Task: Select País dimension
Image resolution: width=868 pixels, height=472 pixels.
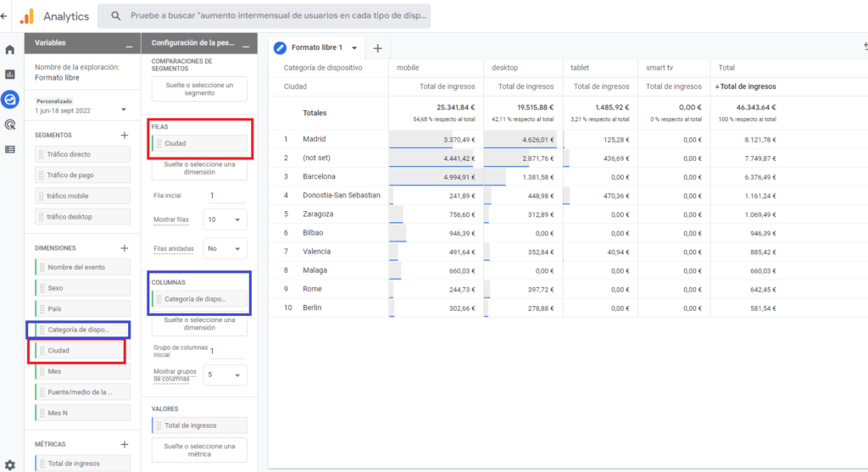Action: point(82,308)
